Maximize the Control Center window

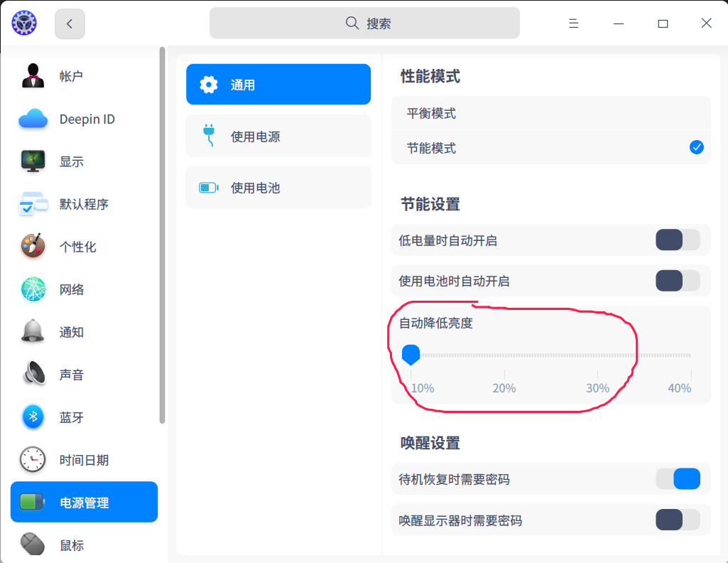point(663,23)
